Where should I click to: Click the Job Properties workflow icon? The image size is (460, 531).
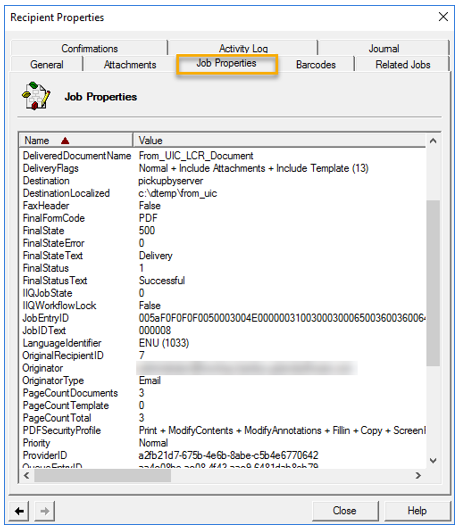point(36,96)
